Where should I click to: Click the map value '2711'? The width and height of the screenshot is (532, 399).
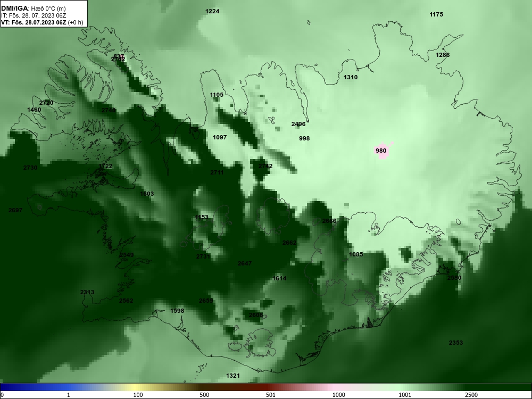pyautogui.click(x=217, y=172)
